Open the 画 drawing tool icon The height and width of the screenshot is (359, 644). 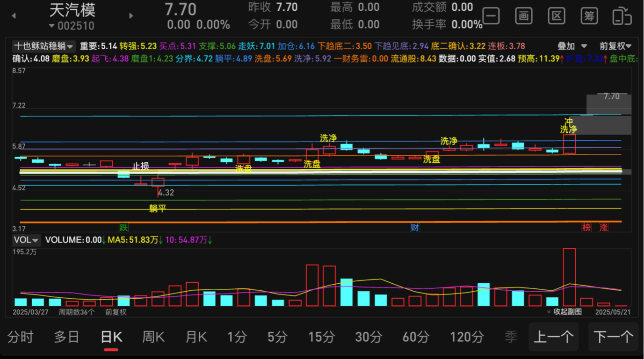click(x=524, y=16)
